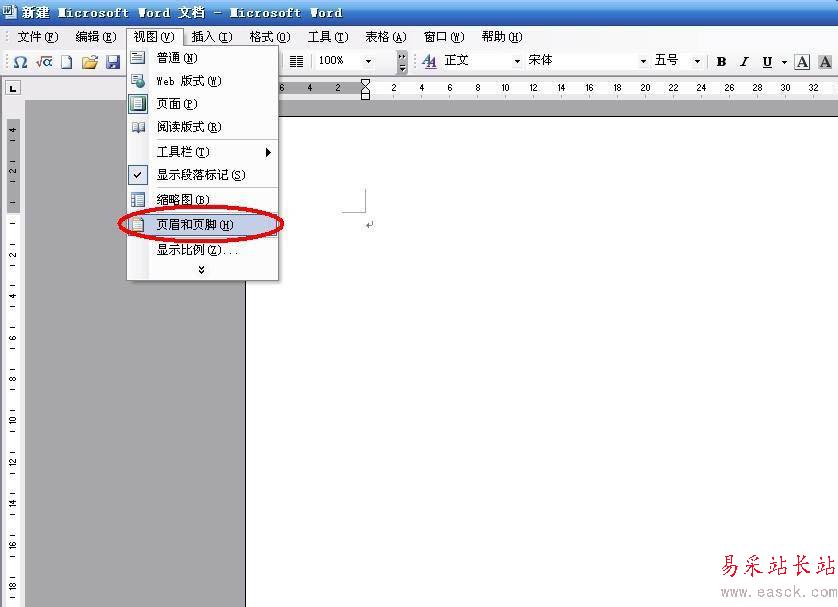Insert a symbol with the Omega icon

(x=20, y=62)
